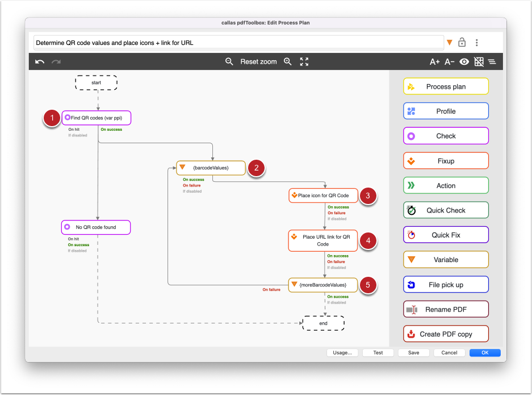Click Reset zoom
The image size is (532, 395).
(258, 61)
